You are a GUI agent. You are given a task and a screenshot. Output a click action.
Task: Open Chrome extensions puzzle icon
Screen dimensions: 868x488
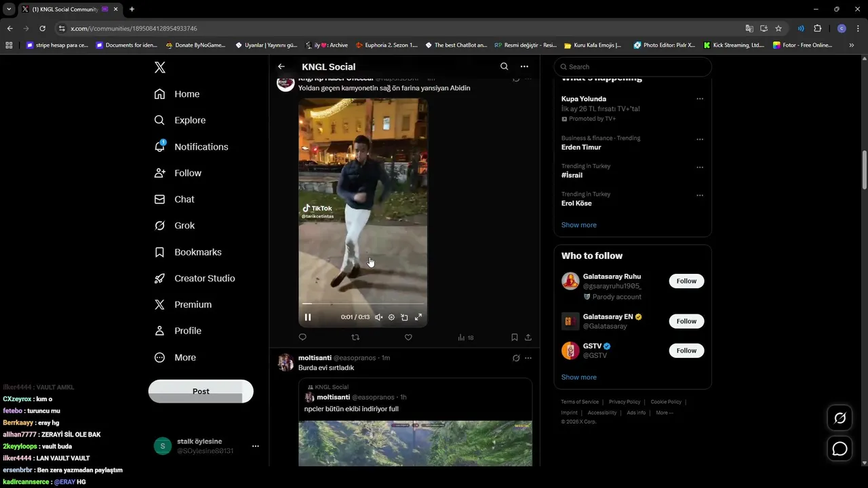[817, 28]
